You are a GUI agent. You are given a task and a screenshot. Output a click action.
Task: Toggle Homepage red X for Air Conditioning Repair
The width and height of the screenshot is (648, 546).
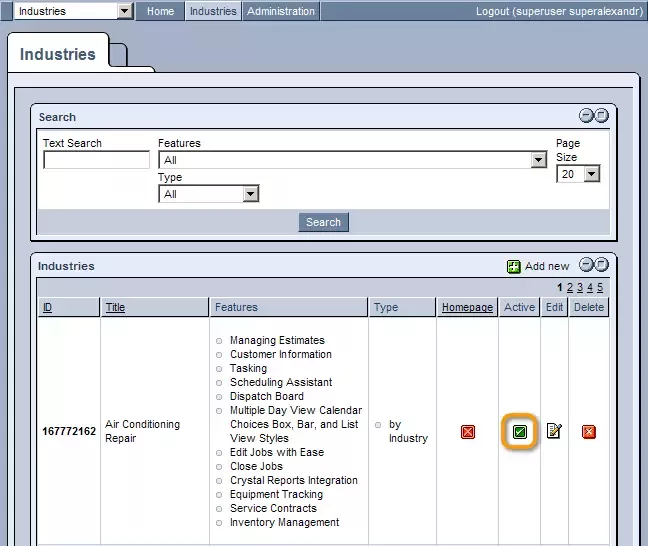tap(467, 432)
